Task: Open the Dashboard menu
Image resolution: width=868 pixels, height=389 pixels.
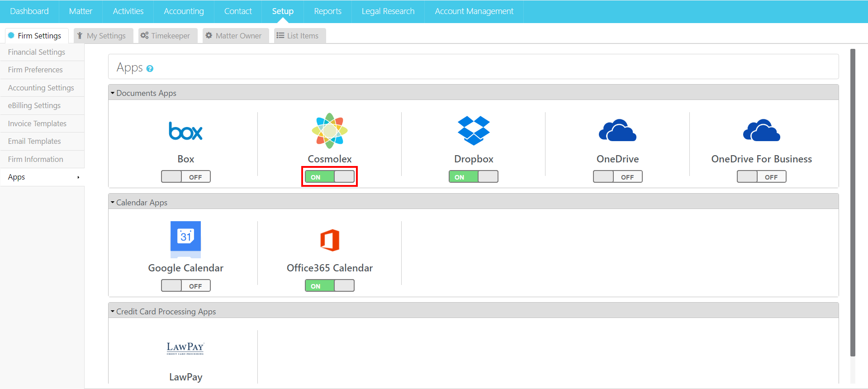Action: [x=29, y=11]
